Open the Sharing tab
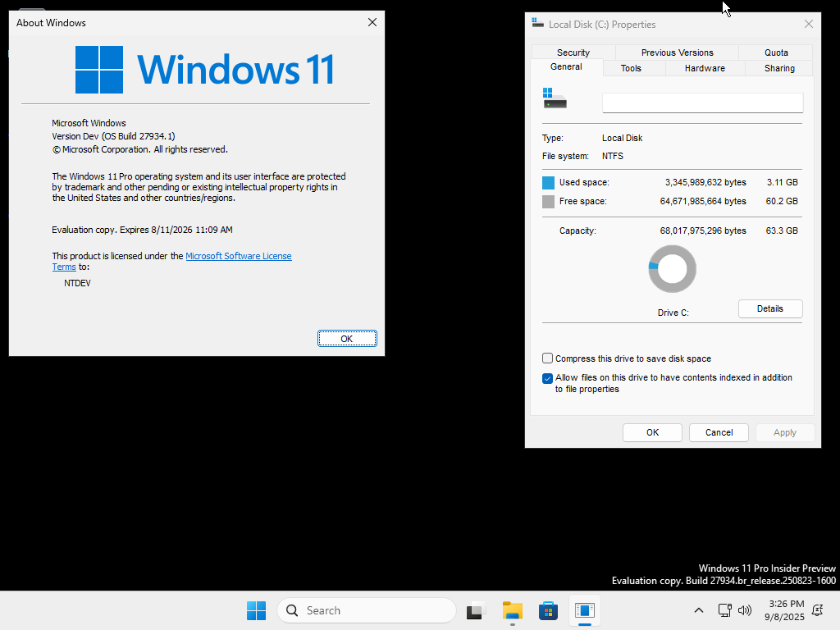 (x=779, y=68)
